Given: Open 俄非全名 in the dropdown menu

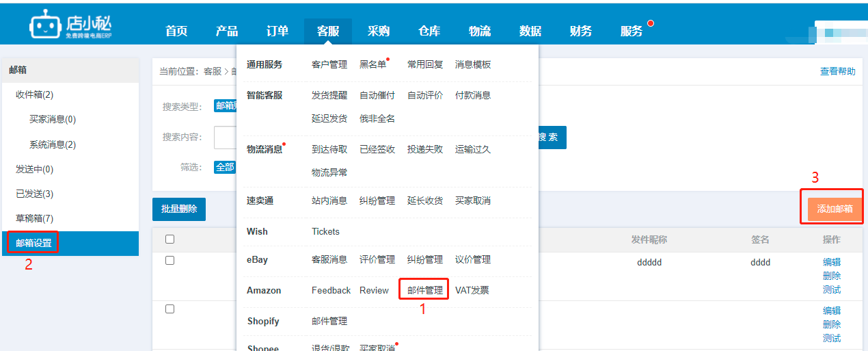Looking at the screenshot, I should pos(377,118).
